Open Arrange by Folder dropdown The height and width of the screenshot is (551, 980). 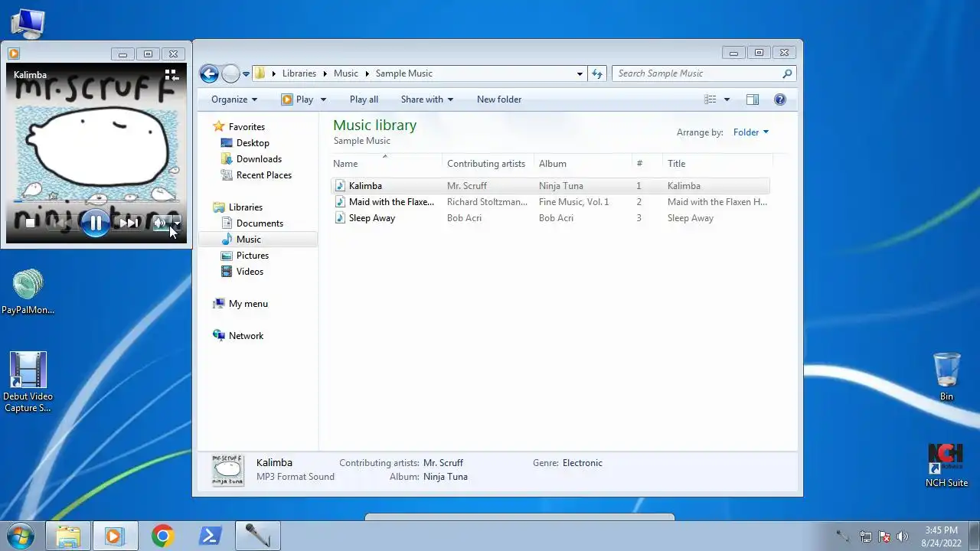click(750, 132)
